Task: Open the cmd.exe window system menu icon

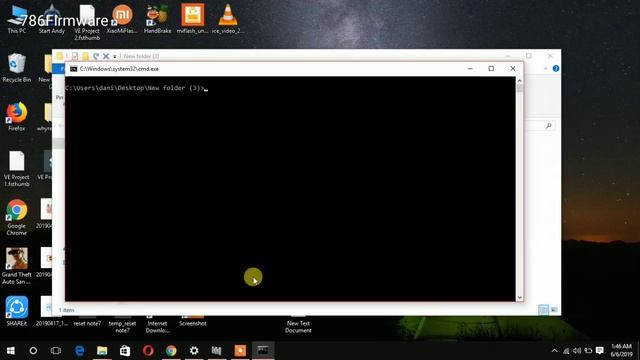Action: [x=73, y=69]
